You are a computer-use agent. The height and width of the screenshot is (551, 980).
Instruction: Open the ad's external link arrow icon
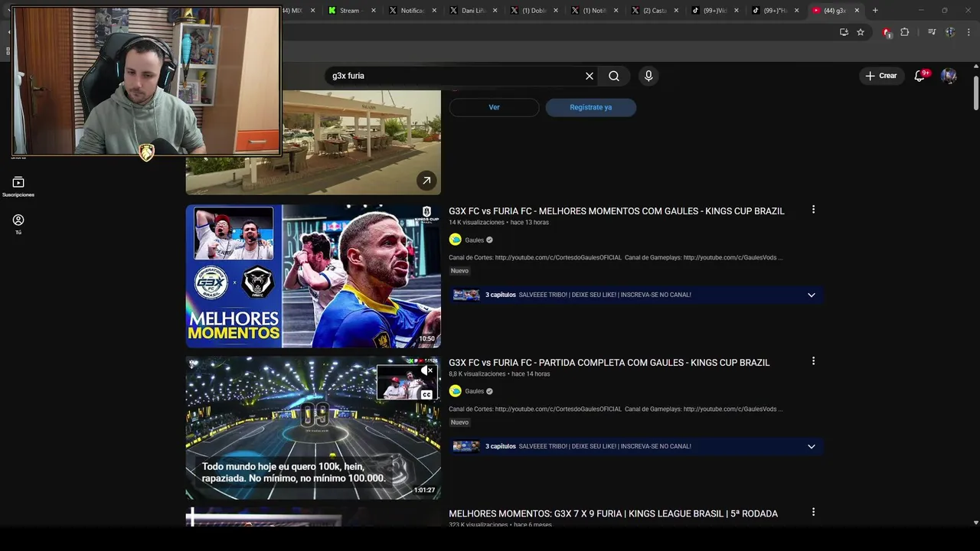426,181
